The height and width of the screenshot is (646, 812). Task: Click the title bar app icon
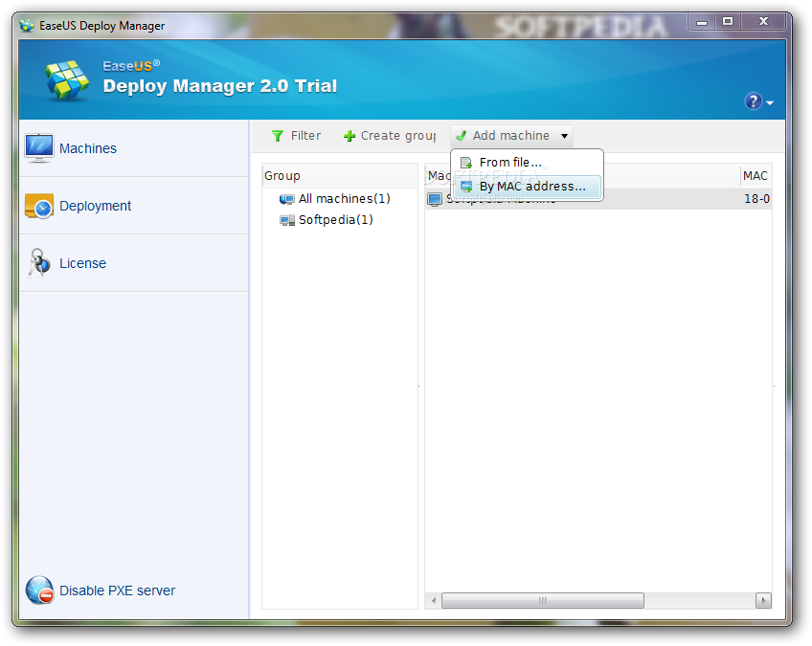[27, 25]
